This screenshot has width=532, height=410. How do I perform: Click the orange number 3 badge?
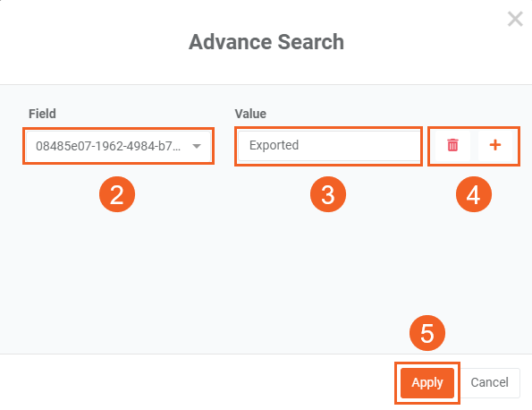coord(328,194)
